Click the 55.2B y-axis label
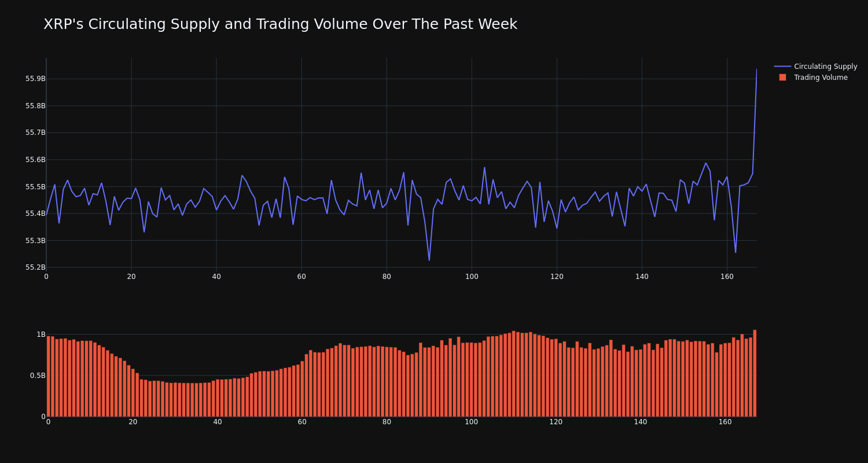The width and height of the screenshot is (868, 463). coord(35,267)
